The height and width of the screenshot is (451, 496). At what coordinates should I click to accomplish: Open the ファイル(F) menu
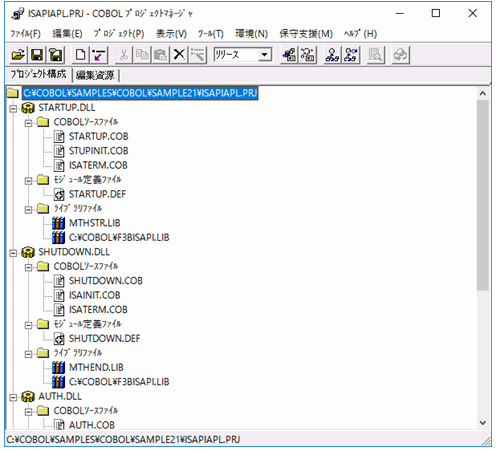(x=25, y=34)
